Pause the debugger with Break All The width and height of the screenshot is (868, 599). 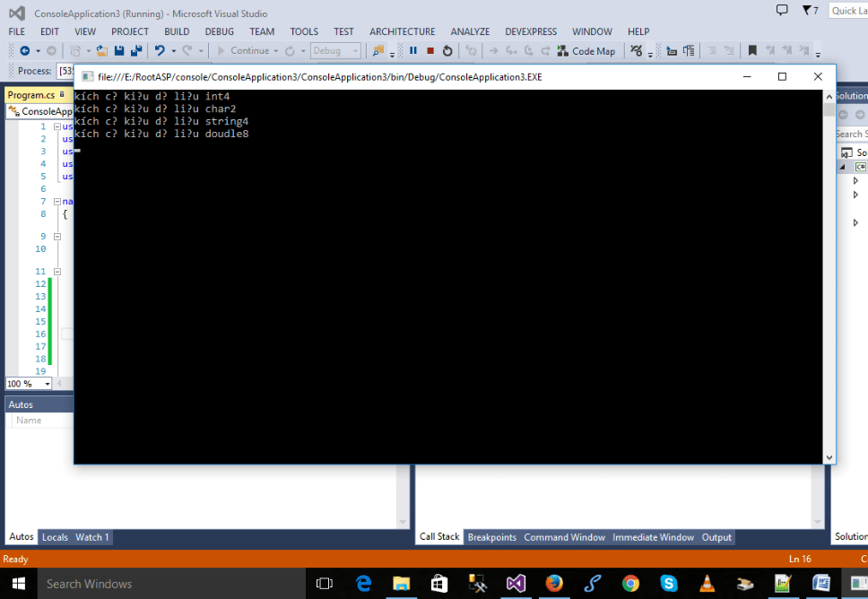click(413, 51)
